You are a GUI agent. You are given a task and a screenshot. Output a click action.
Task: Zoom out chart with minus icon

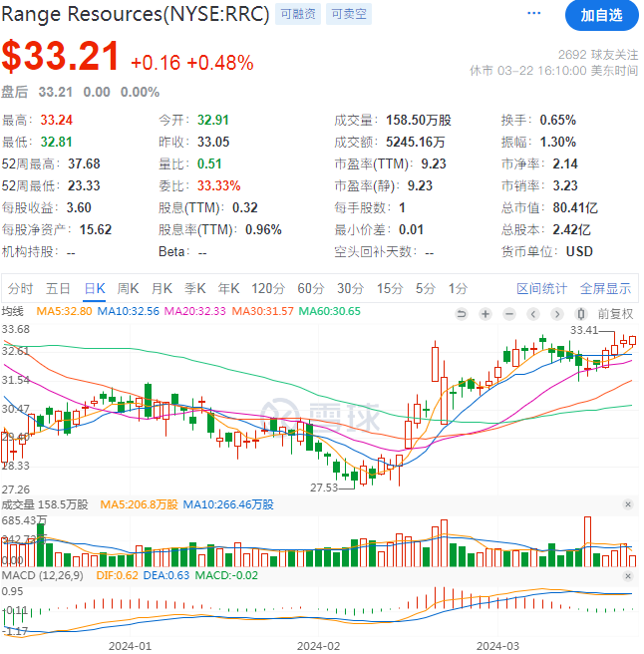click(509, 314)
